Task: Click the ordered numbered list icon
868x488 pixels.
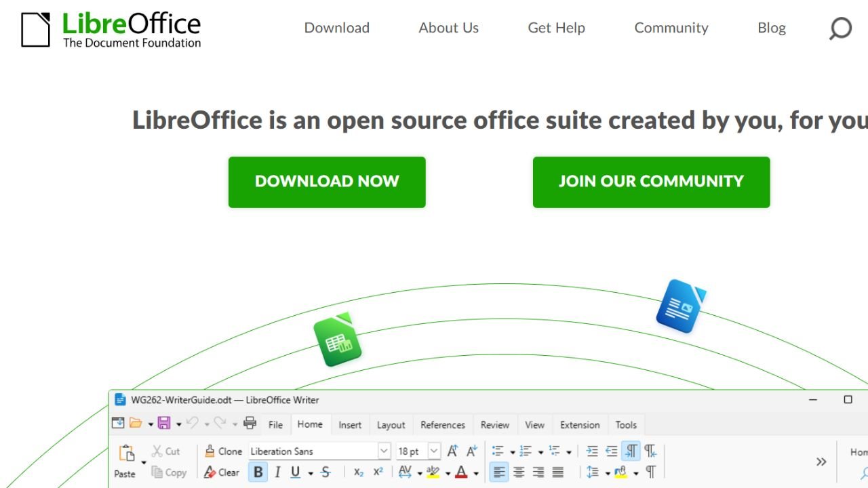Action: [x=526, y=451]
